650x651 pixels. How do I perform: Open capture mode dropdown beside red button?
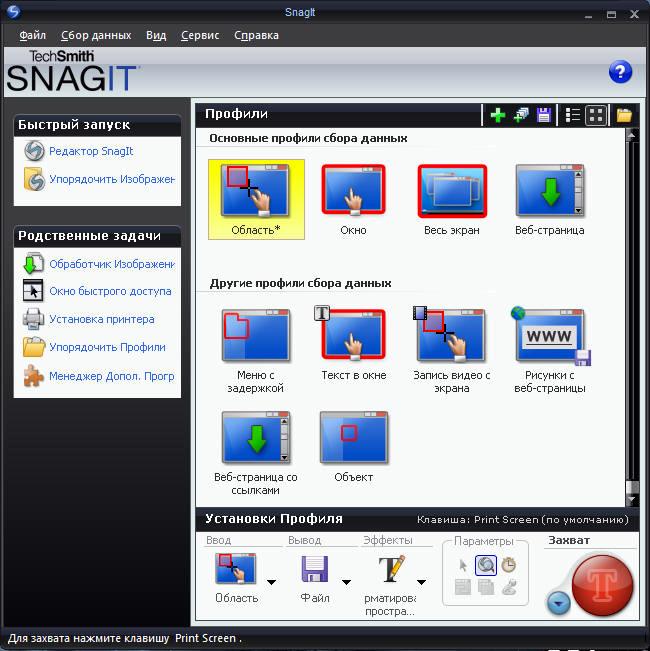click(558, 603)
